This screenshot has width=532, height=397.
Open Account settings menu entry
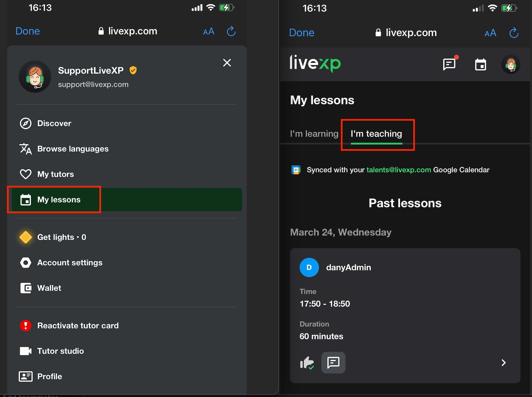pos(127,263)
